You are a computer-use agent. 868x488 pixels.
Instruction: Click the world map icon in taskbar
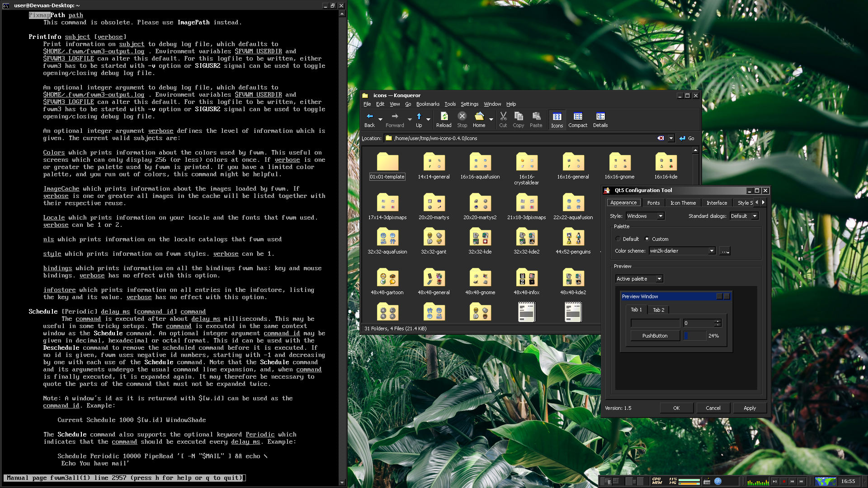click(826, 481)
